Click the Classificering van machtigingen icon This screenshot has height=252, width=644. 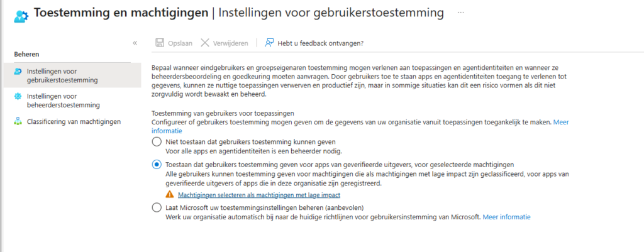[18, 121]
